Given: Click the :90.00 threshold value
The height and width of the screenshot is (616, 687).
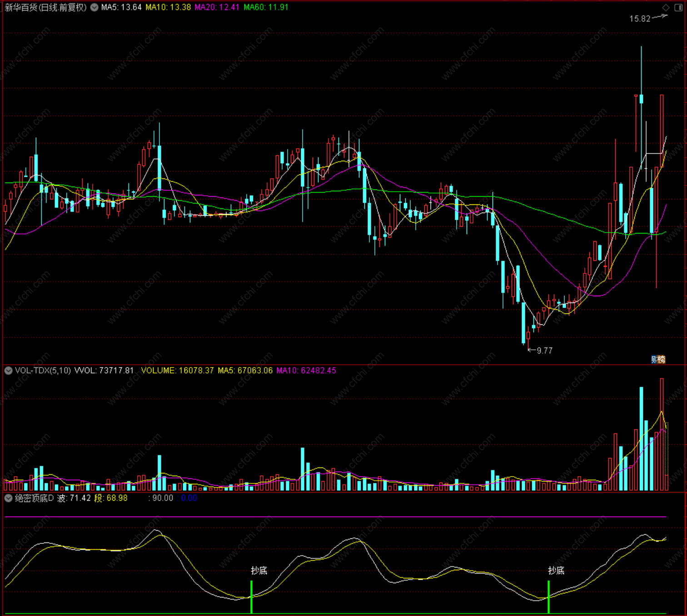Looking at the screenshot, I should click(161, 498).
